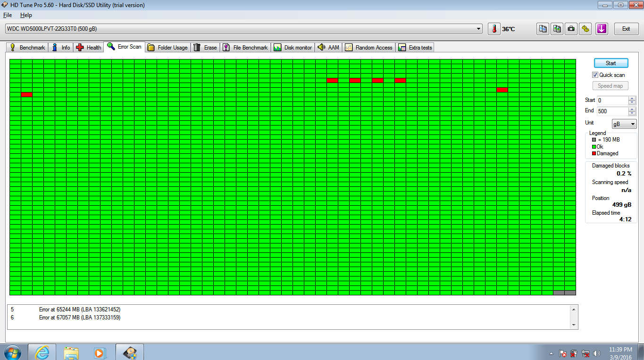The height and width of the screenshot is (360, 644).
Task: Select log entry 'Error at 67057 MB'
Action: point(80,318)
